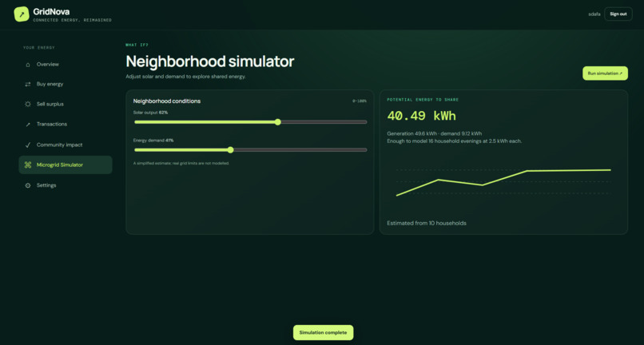This screenshot has height=345, width=644.
Task: Open Sell surplus section
Action: pos(66,105)
